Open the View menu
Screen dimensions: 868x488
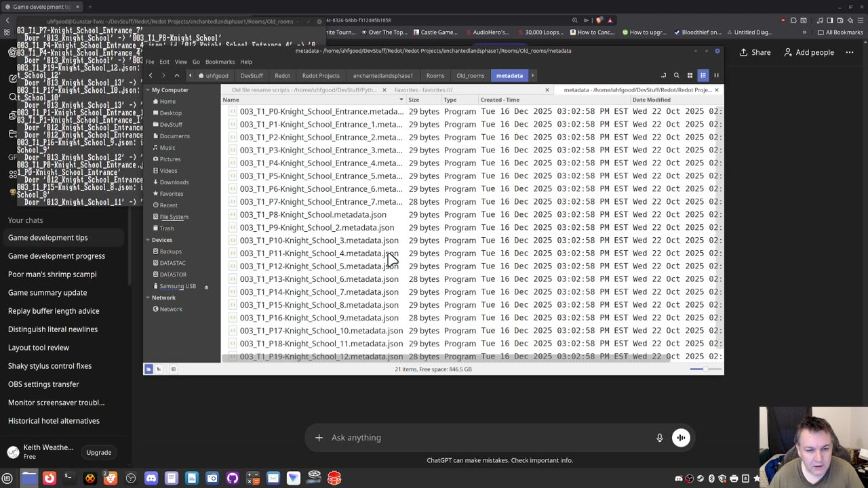pyautogui.click(x=180, y=62)
